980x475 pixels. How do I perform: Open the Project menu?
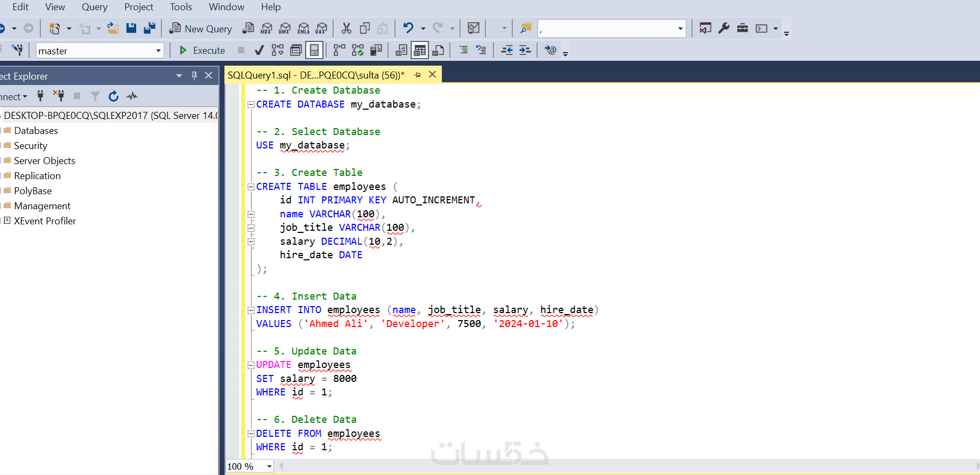click(x=138, y=7)
